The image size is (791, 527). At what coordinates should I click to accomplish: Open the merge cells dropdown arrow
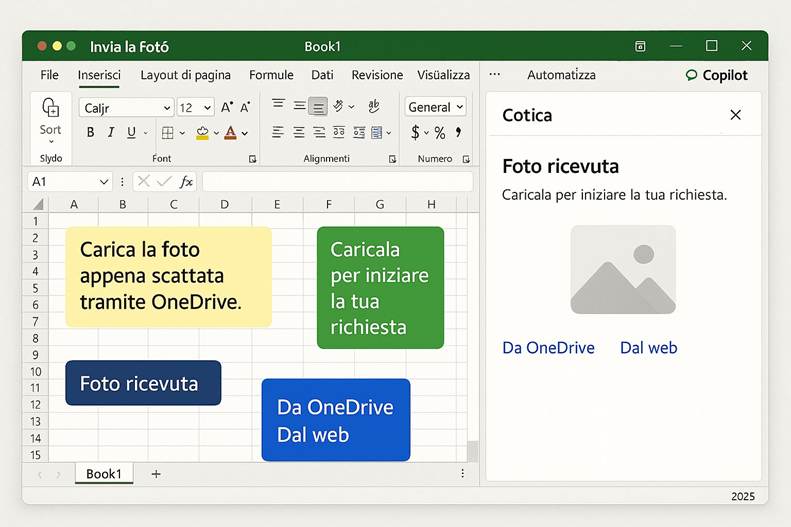[389, 133]
